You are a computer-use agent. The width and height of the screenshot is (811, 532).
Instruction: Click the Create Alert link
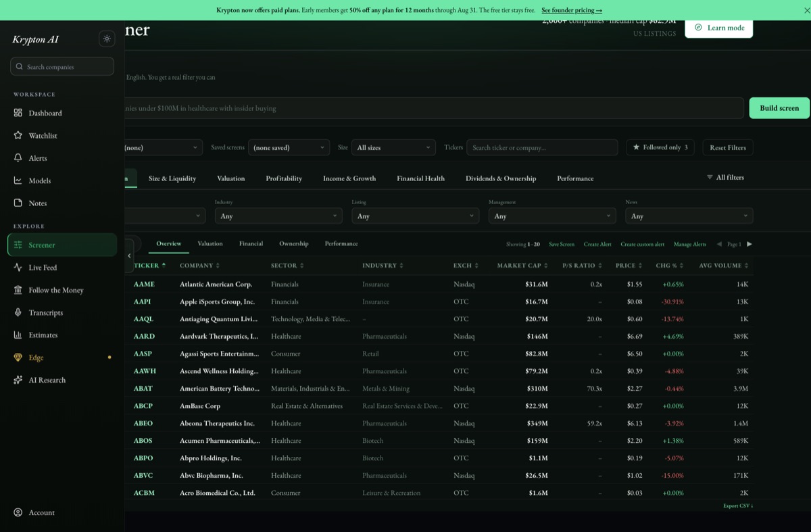click(x=597, y=244)
